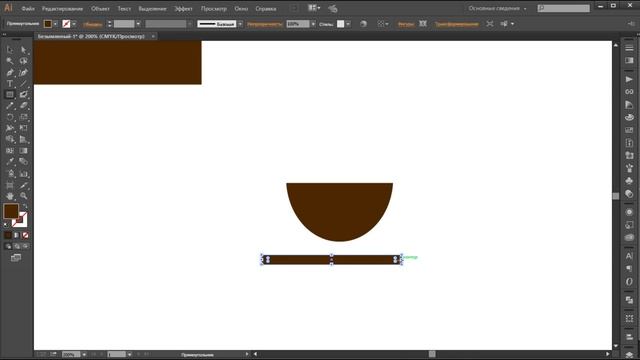Click the Трансформирование link
The width and height of the screenshot is (640, 360).
coord(456,24)
